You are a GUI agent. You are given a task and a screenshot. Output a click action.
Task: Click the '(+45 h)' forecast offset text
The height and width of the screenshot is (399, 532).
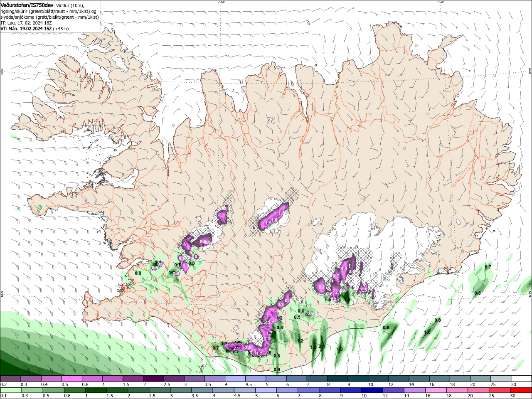[x=61, y=29]
